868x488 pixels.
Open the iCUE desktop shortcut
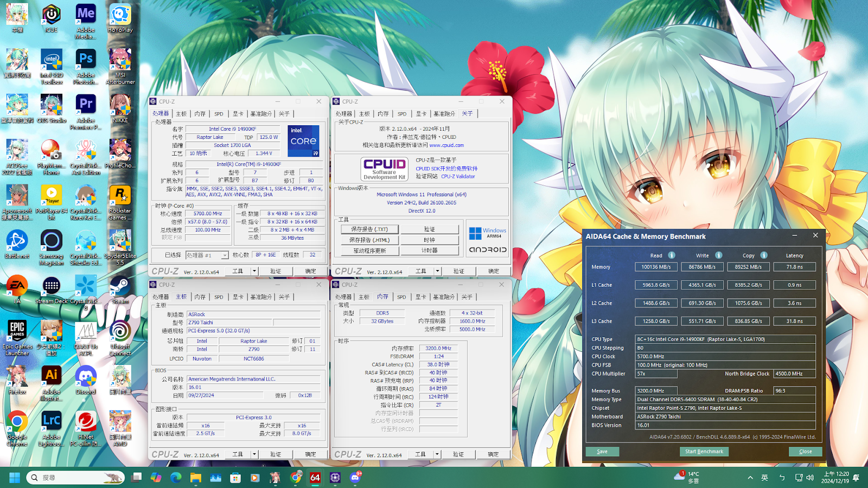pos(51,18)
